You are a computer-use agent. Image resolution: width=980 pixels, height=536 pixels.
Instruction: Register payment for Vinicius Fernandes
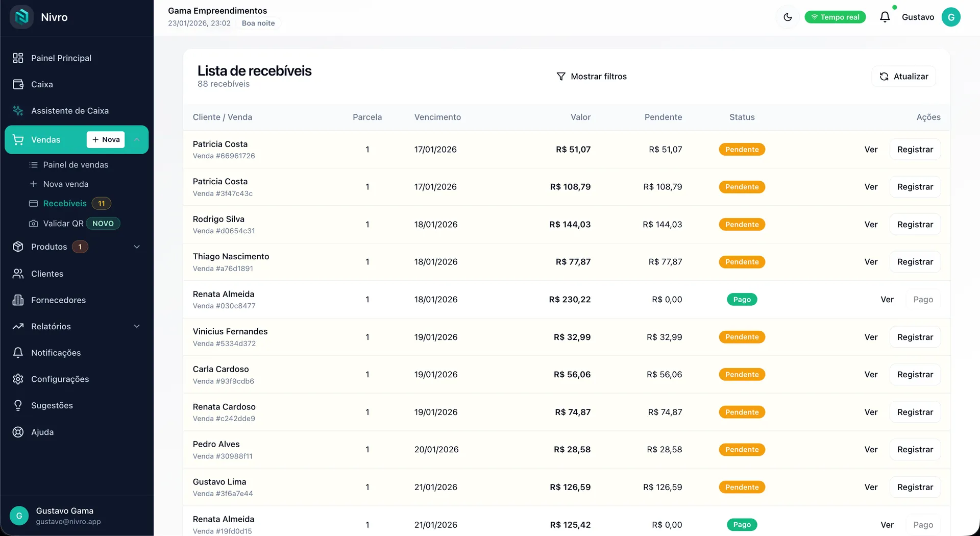pos(915,337)
